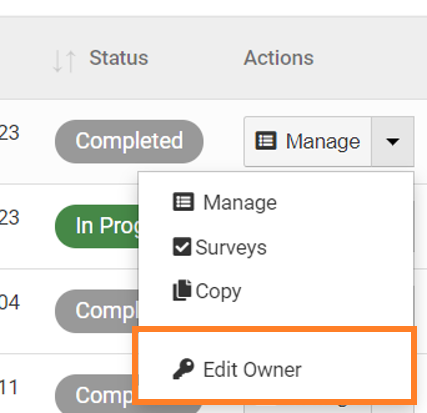Image resolution: width=427 pixels, height=413 pixels.
Task: Click the date cell ending in 04
Action: pyautogui.click(x=9, y=303)
